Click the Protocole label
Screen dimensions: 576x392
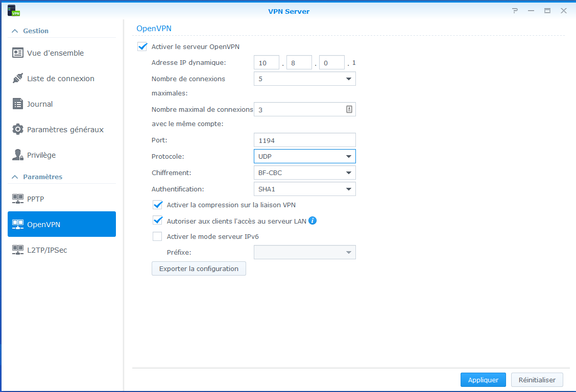tap(167, 156)
